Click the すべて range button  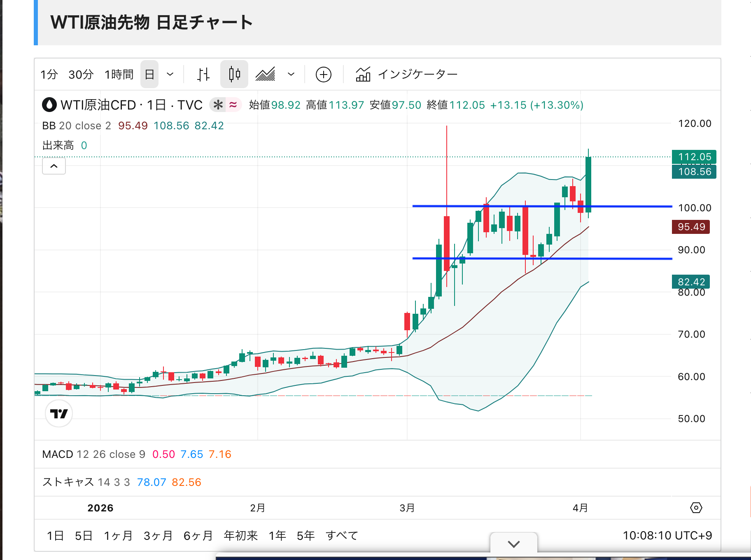click(342, 536)
